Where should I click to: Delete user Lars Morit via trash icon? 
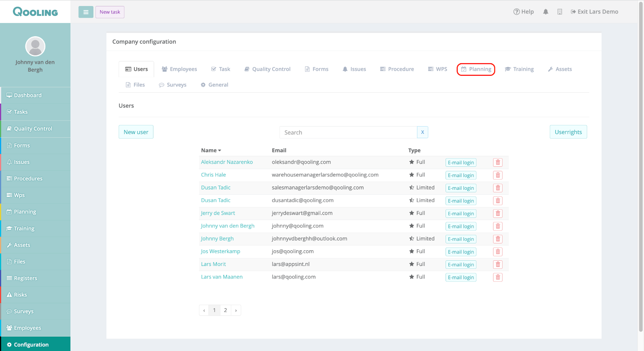(498, 264)
